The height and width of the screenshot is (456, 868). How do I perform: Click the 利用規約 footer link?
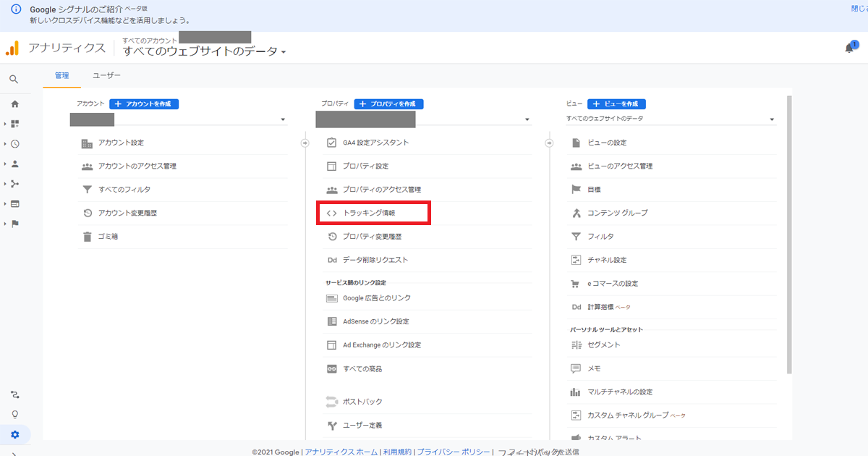coord(397,452)
